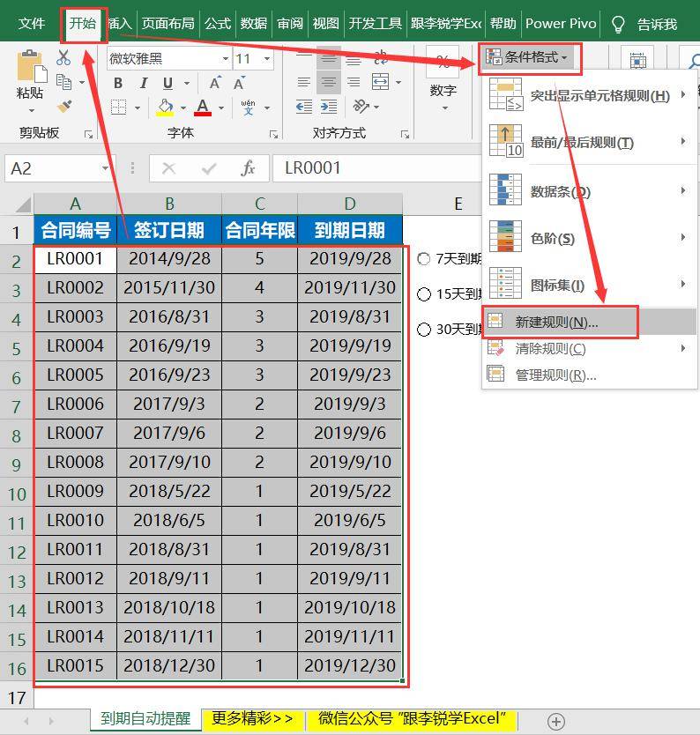Open the 剪贴板 pane launcher

click(x=88, y=135)
